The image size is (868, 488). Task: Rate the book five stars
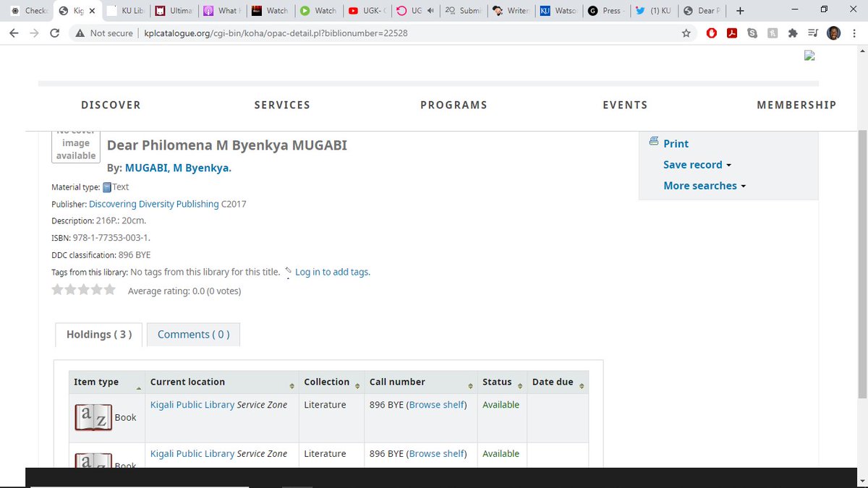click(110, 290)
